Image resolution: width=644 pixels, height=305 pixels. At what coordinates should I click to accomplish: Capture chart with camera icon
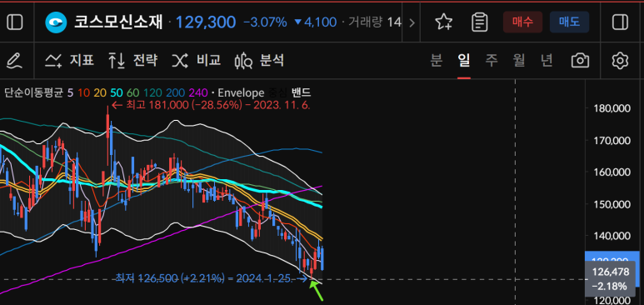coord(580,61)
